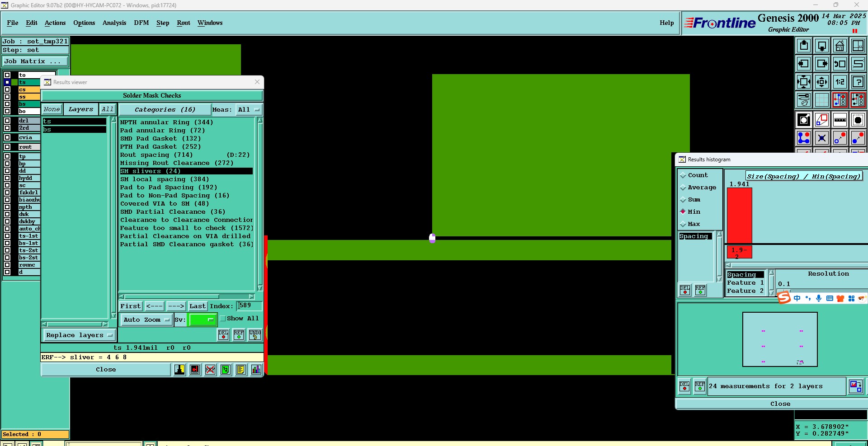Open the Auto Zoom dropdown
868x446 pixels.
146,319
